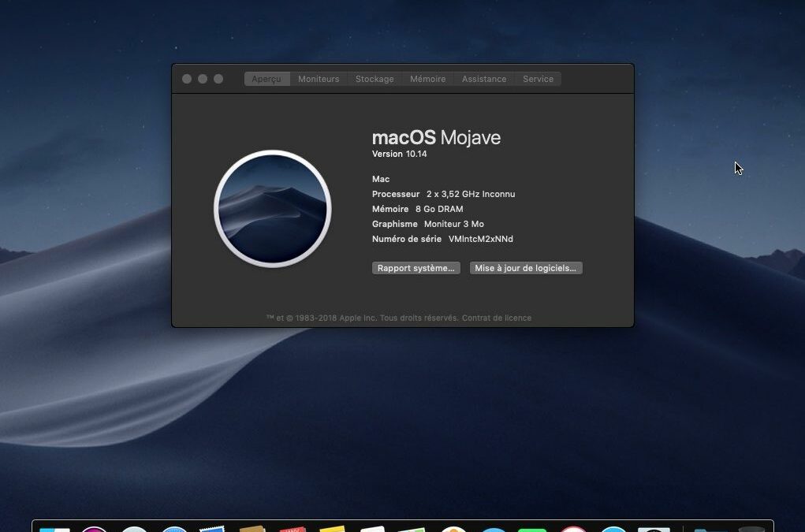Image resolution: width=805 pixels, height=532 pixels.
Task: Show the Service tab
Action: (538, 79)
